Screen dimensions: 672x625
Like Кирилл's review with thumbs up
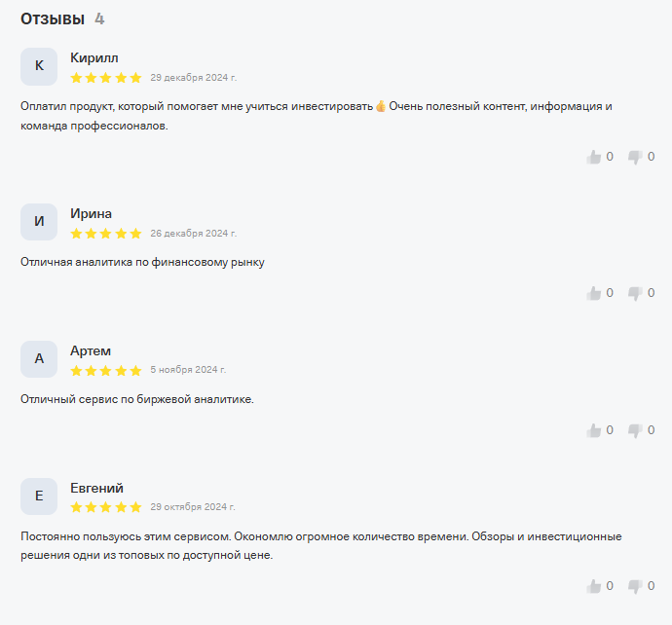(x=594, y=157)
